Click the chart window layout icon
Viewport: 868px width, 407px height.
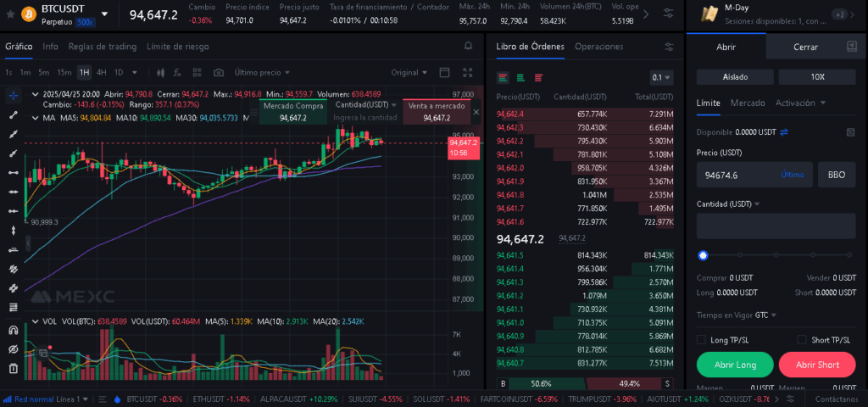pyautogui.click(x=444, y=73)
